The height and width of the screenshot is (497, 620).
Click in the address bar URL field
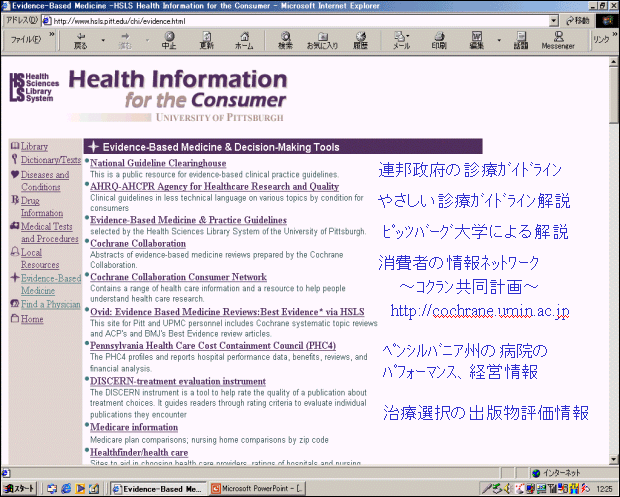300,20
